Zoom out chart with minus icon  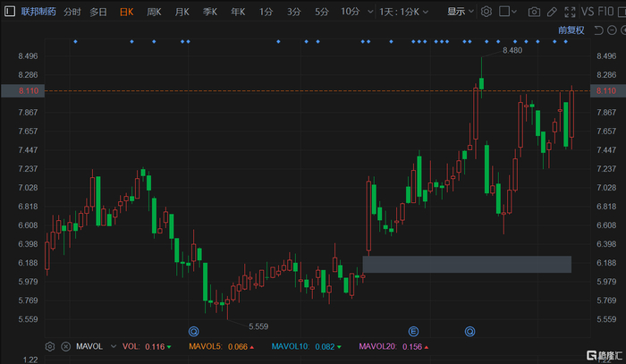612,30
